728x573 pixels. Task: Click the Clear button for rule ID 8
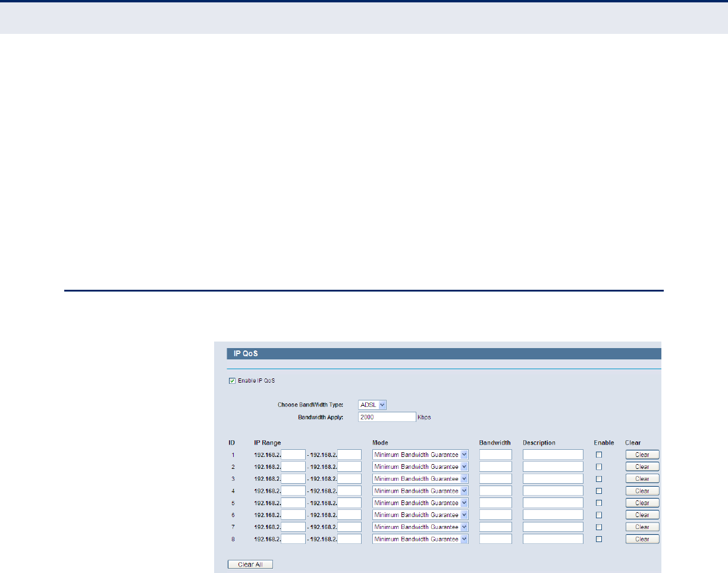(x=642, y=539)
